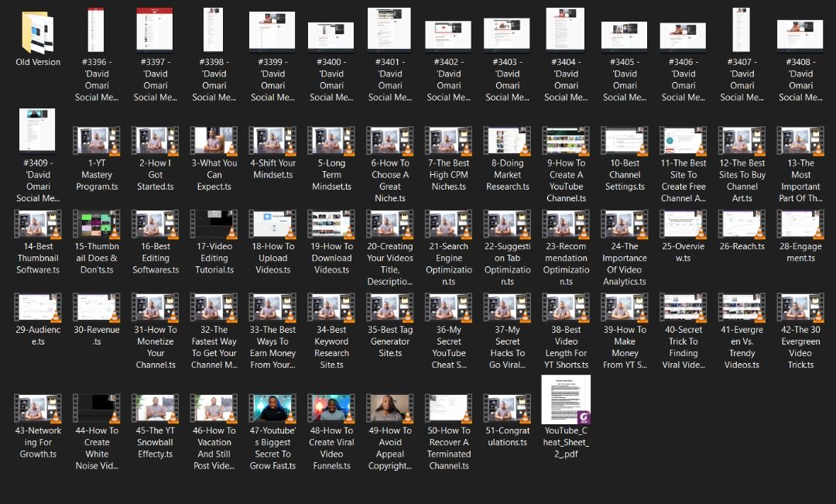Image resolution: width=836 pixels, height=504 pixels.
Task: Select the #3396 David Omari screenshot thumbnail
Action: coord(97,31)
